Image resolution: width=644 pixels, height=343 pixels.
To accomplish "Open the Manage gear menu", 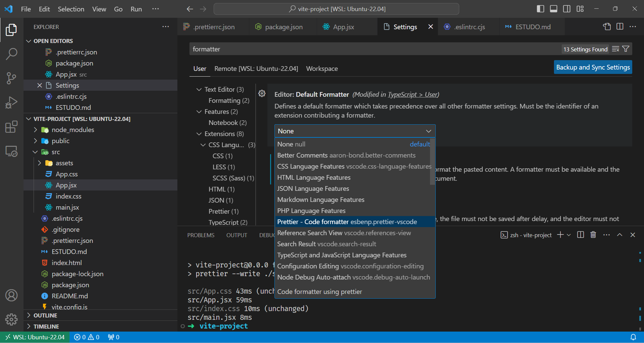I will pos(11,319).
